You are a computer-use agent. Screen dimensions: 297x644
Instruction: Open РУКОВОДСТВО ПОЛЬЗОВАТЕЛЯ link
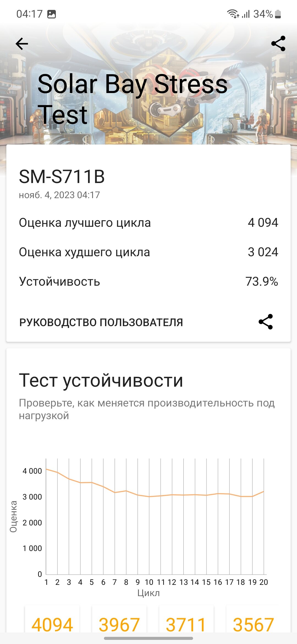pos(101,322)
